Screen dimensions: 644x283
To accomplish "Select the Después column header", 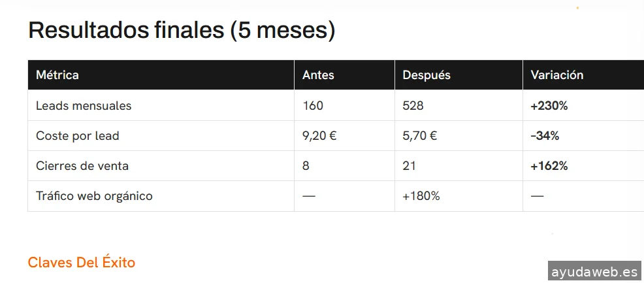I will [x=427, y=75].
